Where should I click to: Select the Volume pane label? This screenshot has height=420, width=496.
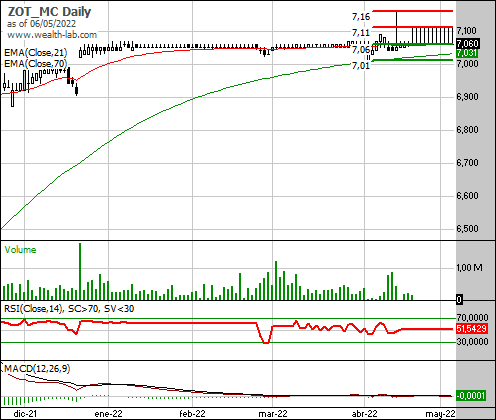[20, 250]
